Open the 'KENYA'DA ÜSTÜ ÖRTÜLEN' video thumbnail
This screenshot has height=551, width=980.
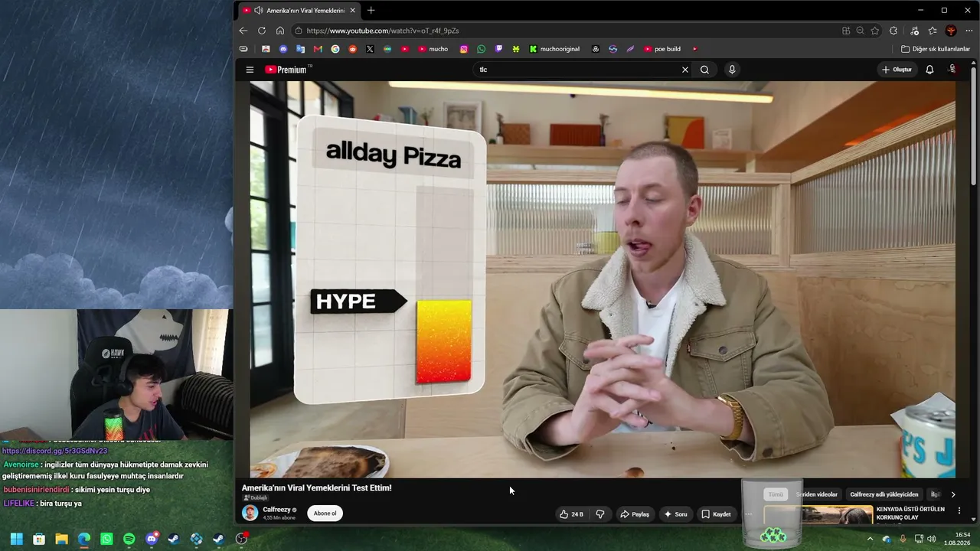tap(818, 514)
